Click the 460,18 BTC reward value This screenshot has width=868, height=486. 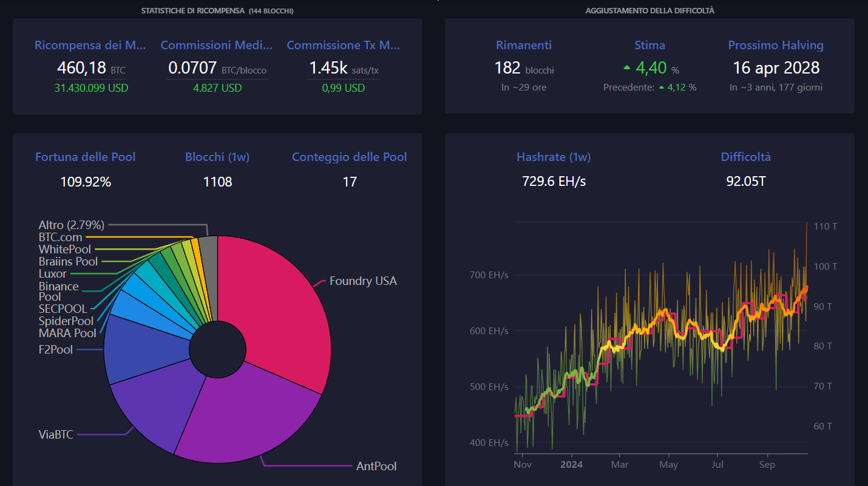(91, 67)
